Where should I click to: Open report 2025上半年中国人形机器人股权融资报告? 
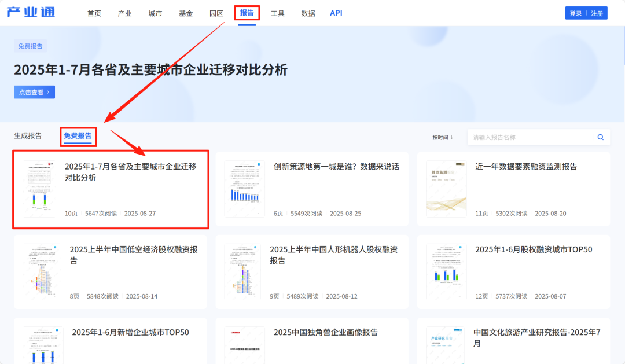point(334,255)
